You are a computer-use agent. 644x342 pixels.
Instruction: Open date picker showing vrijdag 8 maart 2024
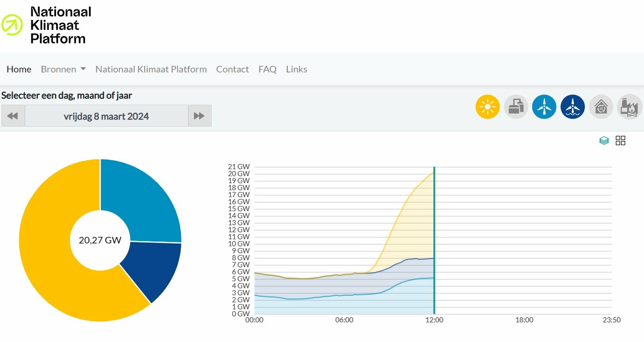[x=106, y=116]
